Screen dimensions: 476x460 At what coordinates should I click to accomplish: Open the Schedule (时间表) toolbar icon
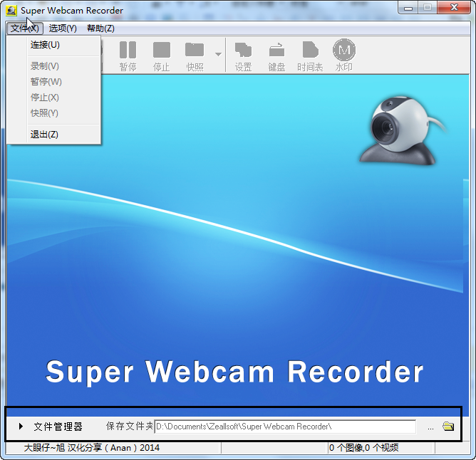[x=310, y=56]
